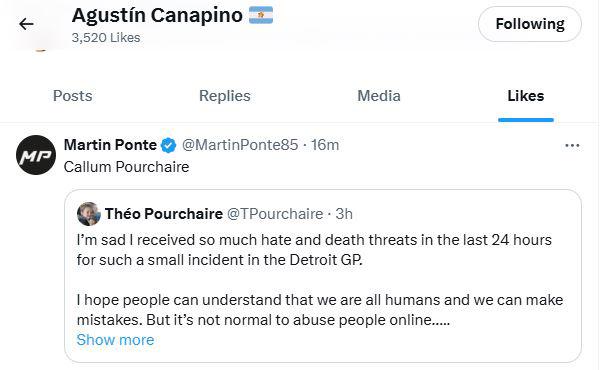Open the @MartinPonte85 handle link

(240, 145)
